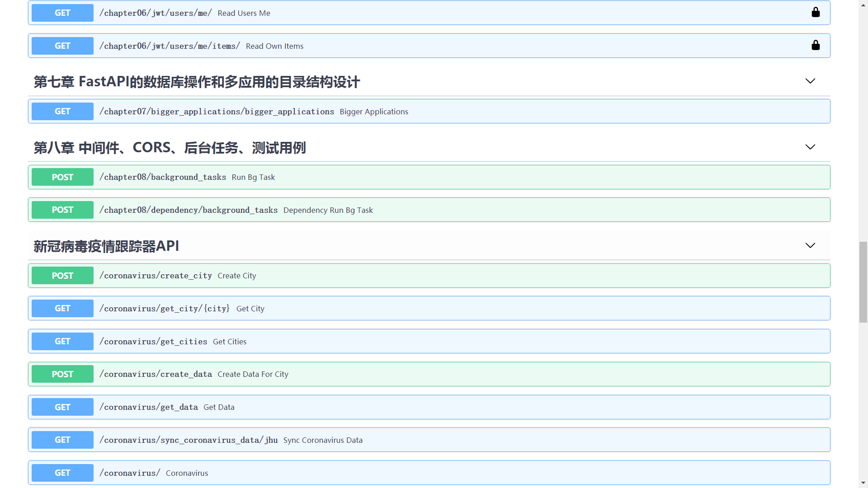
Task: Collapse the 第七章 FastAPI section chevron
Action: (x=810, y=81)
